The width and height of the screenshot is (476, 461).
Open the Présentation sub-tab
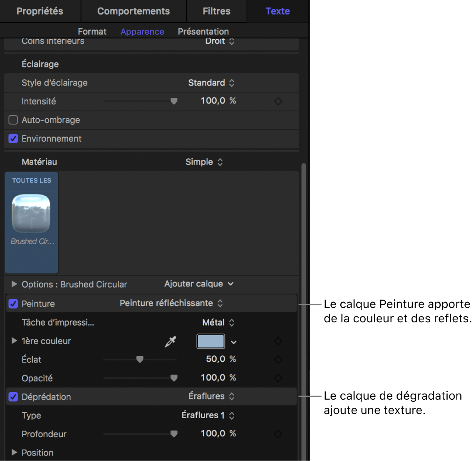(x=203, y=32)
